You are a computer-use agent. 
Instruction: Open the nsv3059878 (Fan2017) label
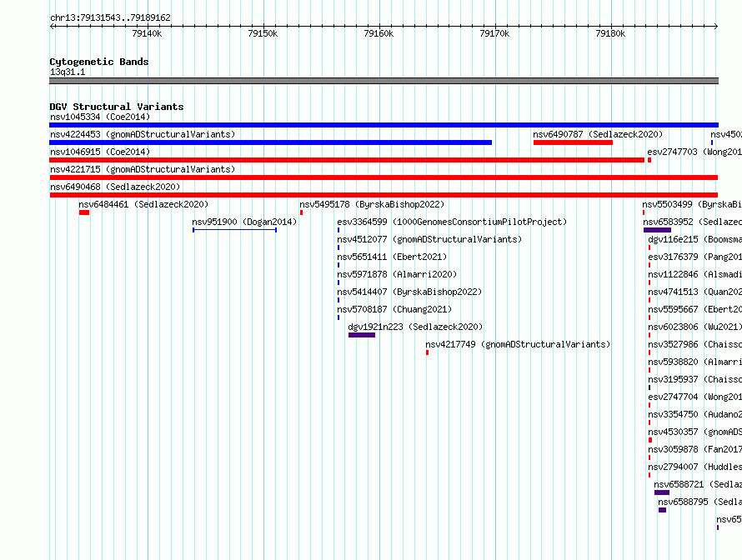pos(694,449)
